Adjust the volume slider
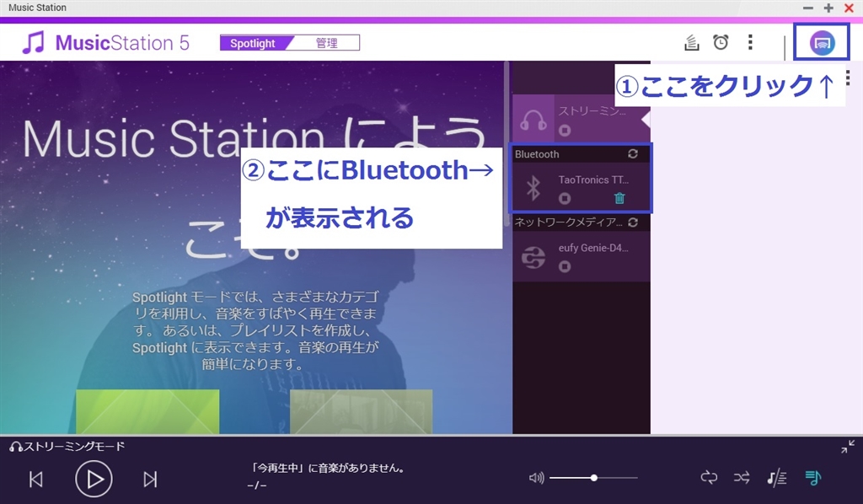Screen dimensions: 863x504 [x=593, y=478]
